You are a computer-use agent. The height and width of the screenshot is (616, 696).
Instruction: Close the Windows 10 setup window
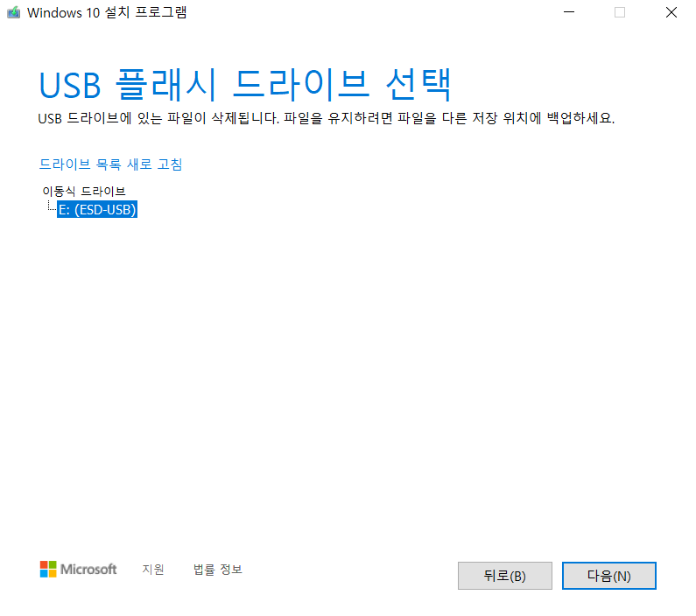click(x=671, y=12)
